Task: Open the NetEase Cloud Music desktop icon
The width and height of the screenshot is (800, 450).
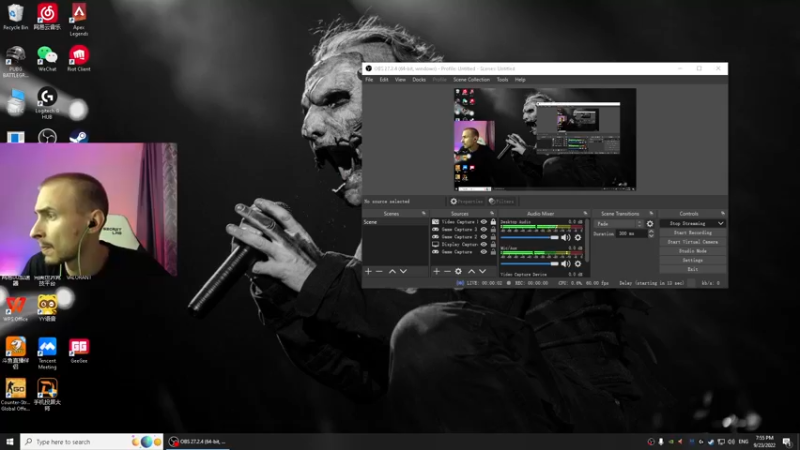Action: pyautogui.click(x=47, y=17)
